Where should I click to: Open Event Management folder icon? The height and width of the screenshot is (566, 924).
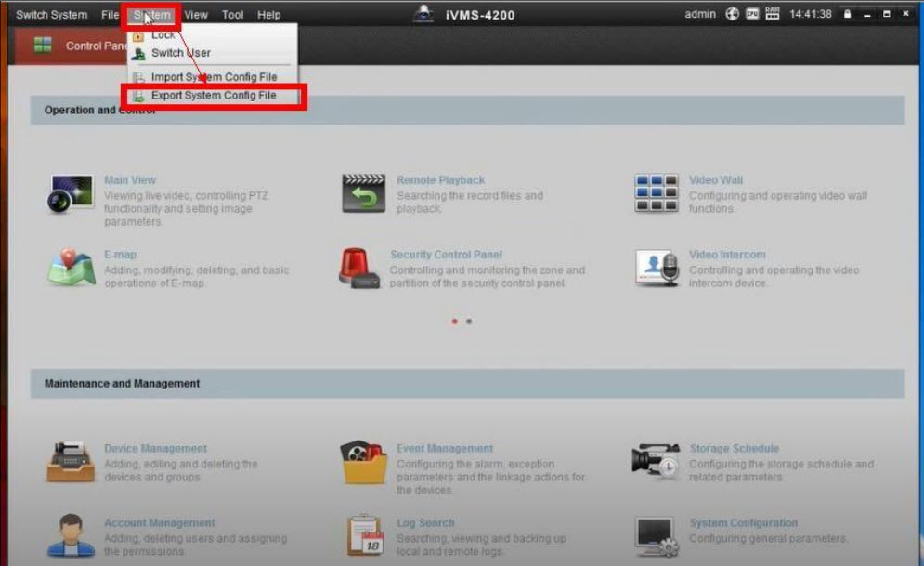point(363,462)
